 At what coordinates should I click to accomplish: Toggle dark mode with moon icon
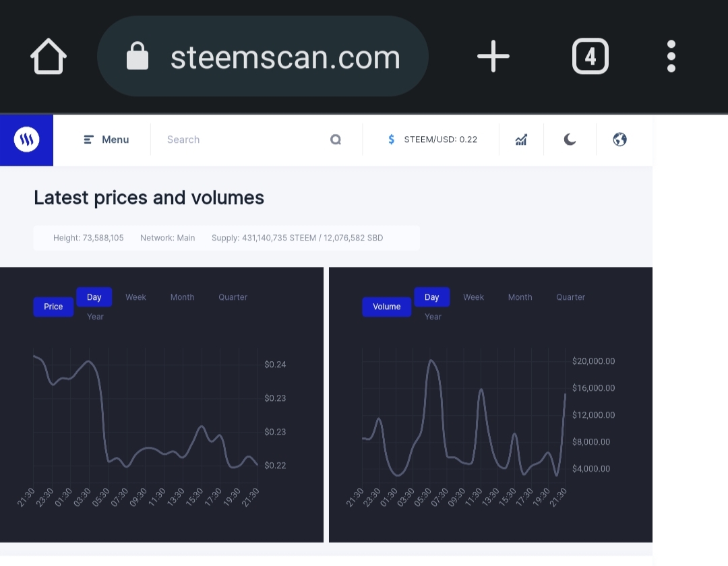570,139
